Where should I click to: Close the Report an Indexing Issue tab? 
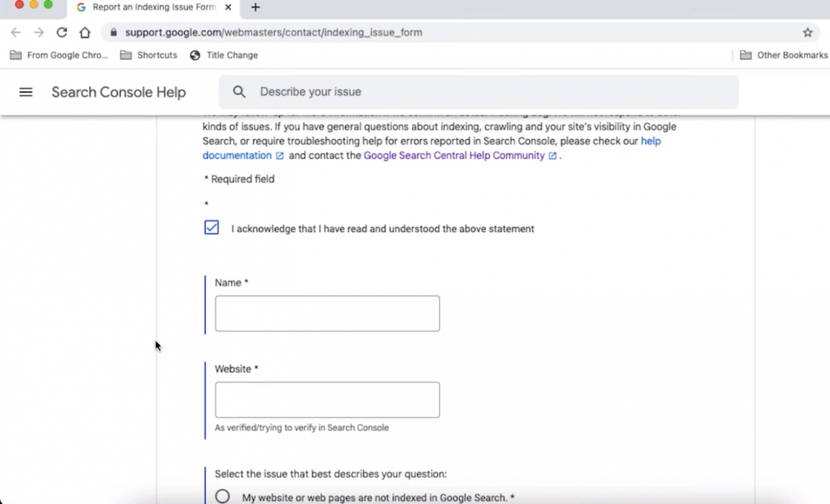tap(228, 7)
